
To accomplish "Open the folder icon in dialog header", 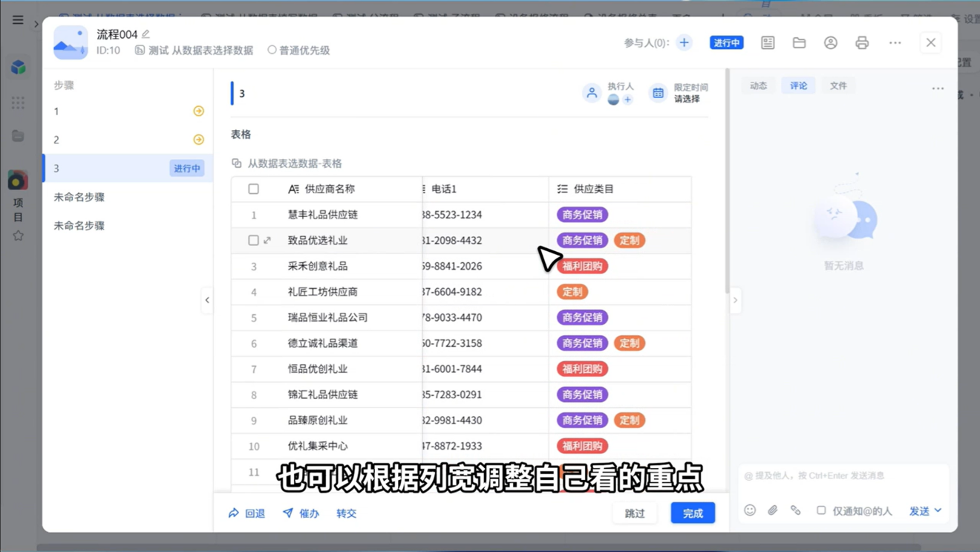I will coord(799,43).
